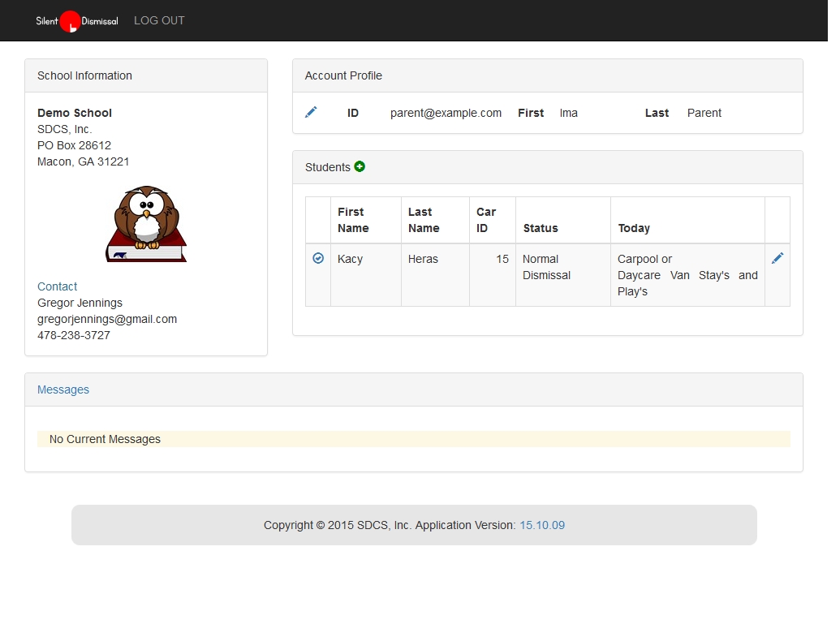Edit Kacy Heras row pencil icon

778,258
